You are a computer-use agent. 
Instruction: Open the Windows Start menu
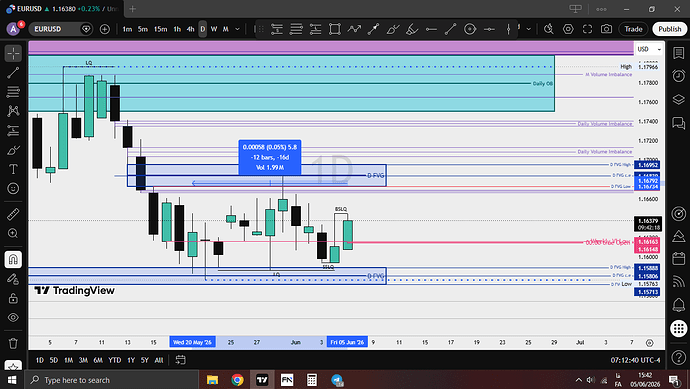[12, 380]
